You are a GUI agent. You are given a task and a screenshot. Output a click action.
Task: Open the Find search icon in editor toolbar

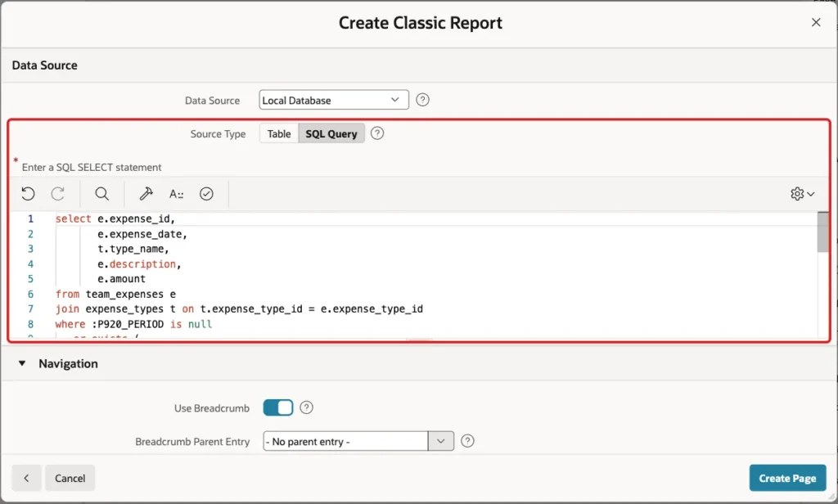pos(101,193)
